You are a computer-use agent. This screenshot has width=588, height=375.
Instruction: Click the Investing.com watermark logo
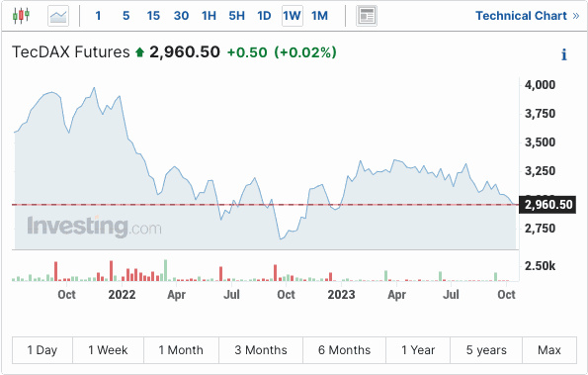[x=94, y=227]
